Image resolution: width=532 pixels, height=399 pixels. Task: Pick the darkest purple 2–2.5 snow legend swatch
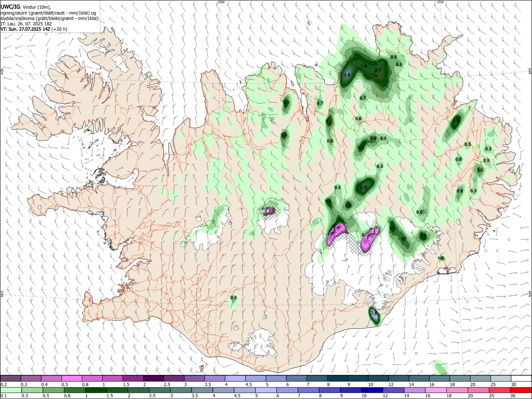pos(153,379)
